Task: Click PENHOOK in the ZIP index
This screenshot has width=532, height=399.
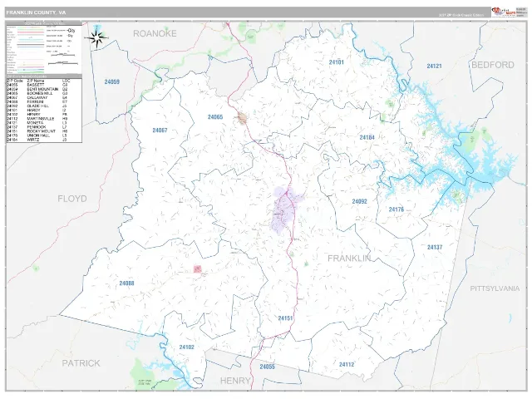Action: coord(37,127)
